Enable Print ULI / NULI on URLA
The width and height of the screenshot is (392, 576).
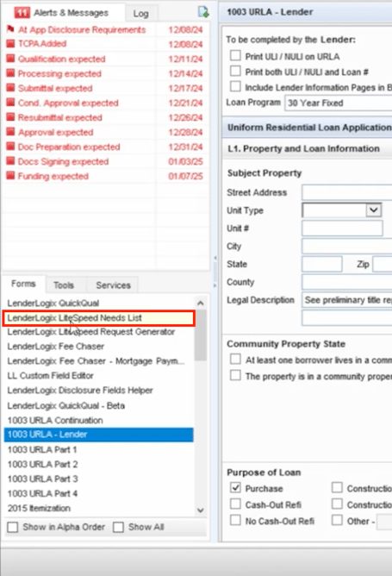235,55
